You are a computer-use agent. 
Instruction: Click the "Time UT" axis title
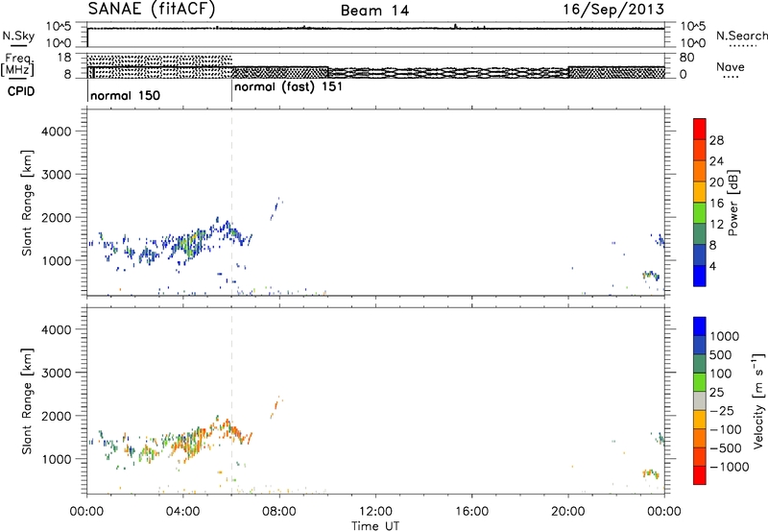click(x=375, y=526)
